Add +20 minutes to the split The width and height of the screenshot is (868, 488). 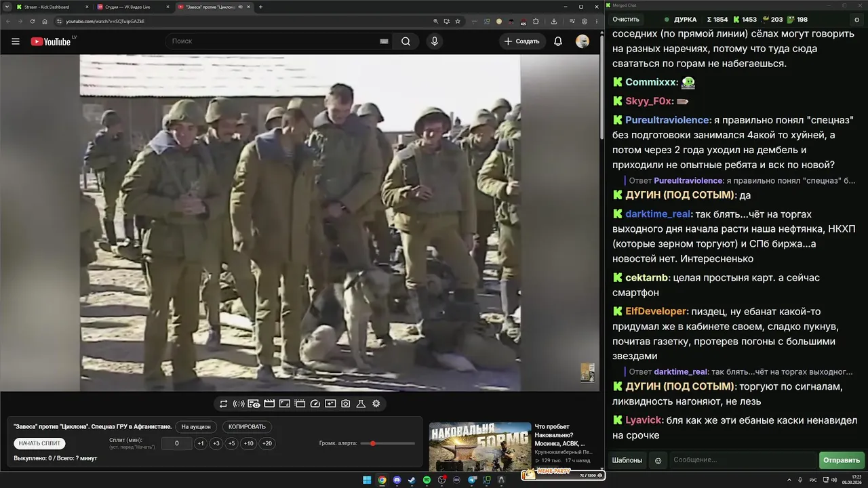[267, 443]
